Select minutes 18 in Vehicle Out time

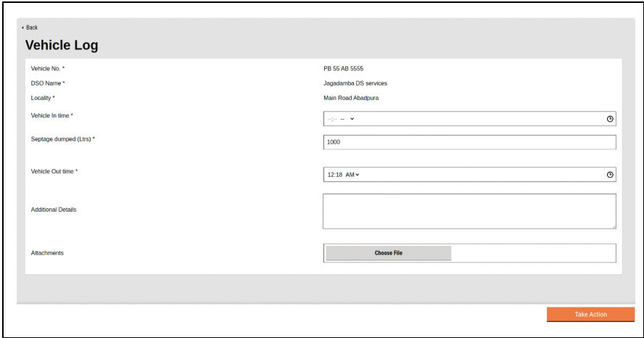(339, 175)
